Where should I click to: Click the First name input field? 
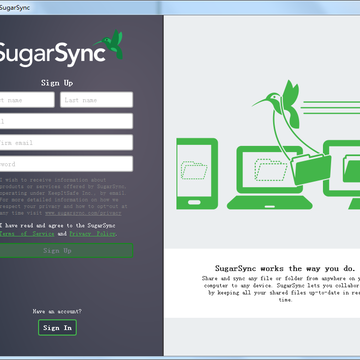[27, 100]
